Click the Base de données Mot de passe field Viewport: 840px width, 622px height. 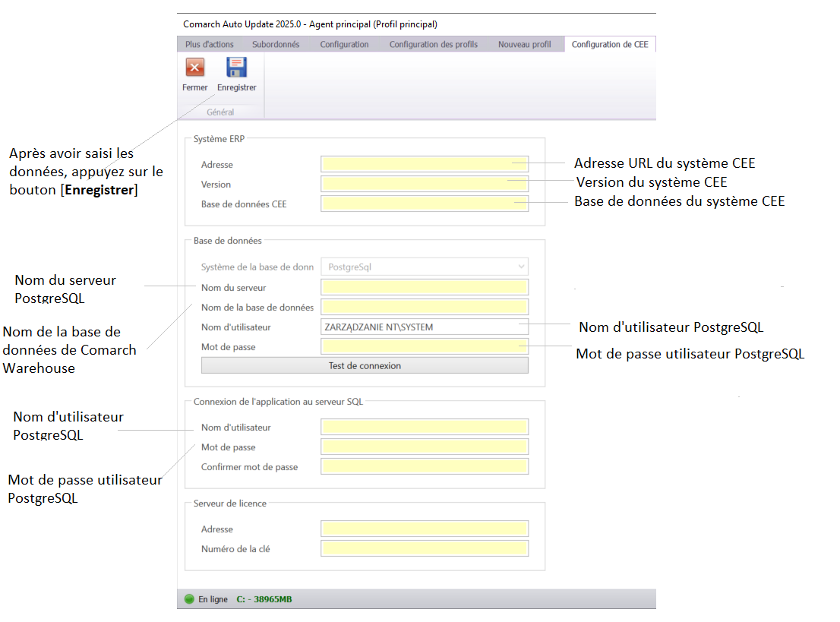pos(425,346)
